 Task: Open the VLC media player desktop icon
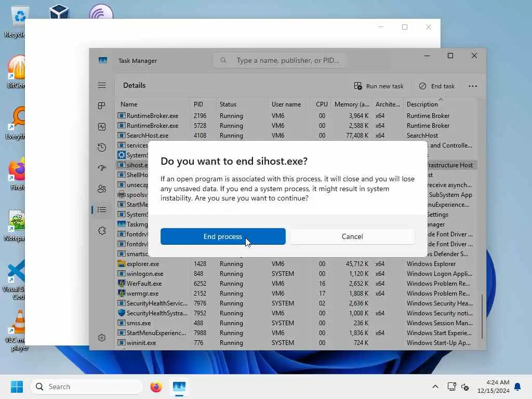point(15,330)
